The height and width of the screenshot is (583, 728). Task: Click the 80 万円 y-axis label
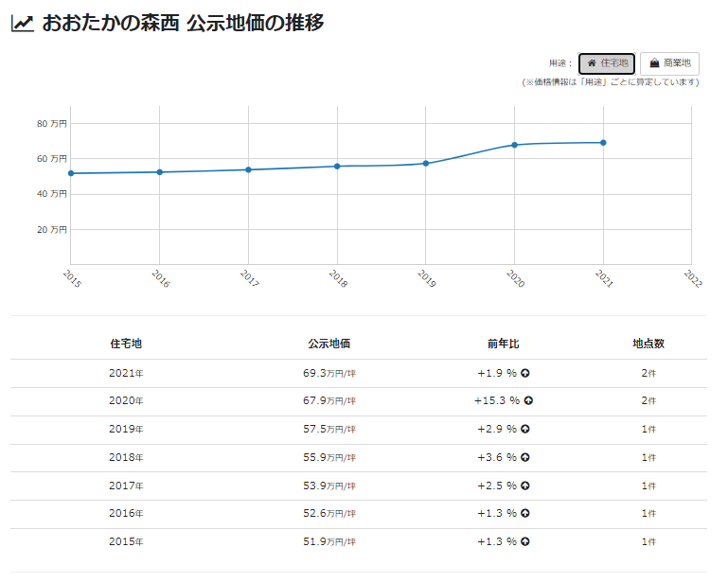51,123
